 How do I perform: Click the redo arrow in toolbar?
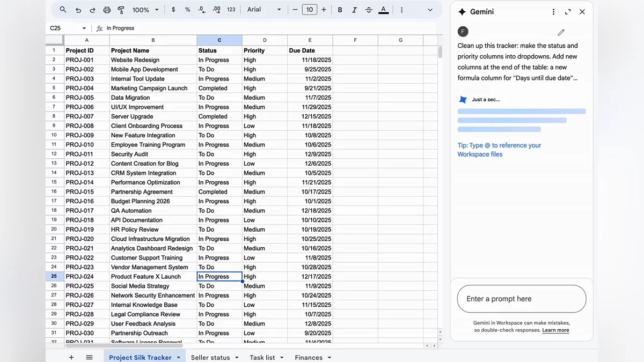pyautogui.click(x=92, y=10)
